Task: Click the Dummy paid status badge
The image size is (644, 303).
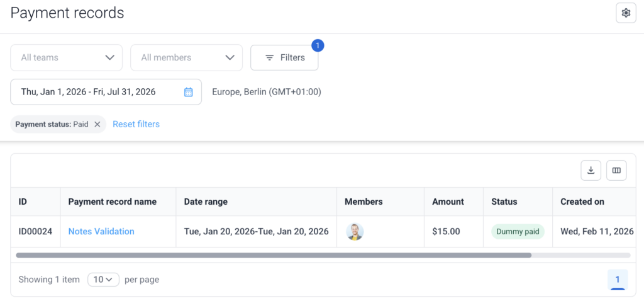Action: click(518, 231)
